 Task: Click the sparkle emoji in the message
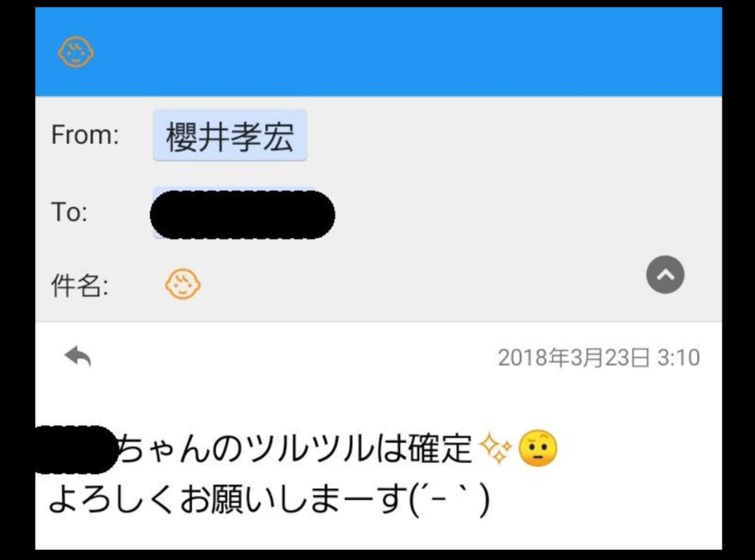point(495,448)
